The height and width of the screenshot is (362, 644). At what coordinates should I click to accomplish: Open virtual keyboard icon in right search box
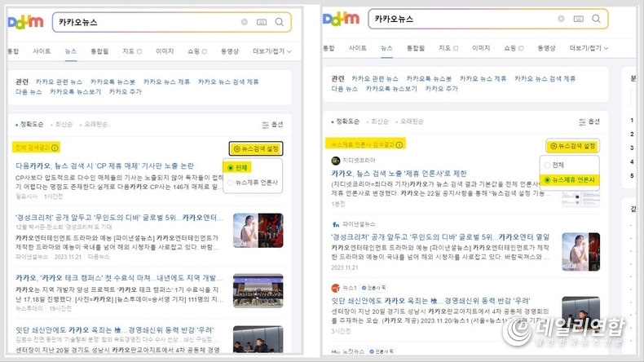coord(578,19)
